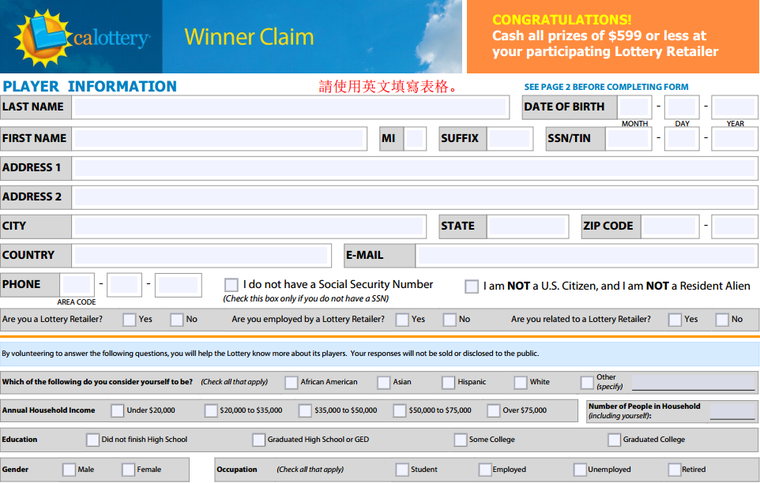Check 'Did not finish High School'
This screenshot has height=483, width=760.
[x=93, y=440]
